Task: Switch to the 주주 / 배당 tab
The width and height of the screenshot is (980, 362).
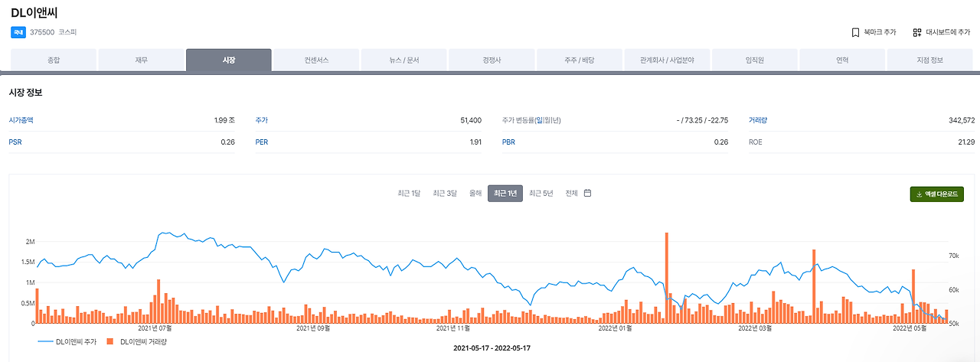Action: click(x=579, y=60)
